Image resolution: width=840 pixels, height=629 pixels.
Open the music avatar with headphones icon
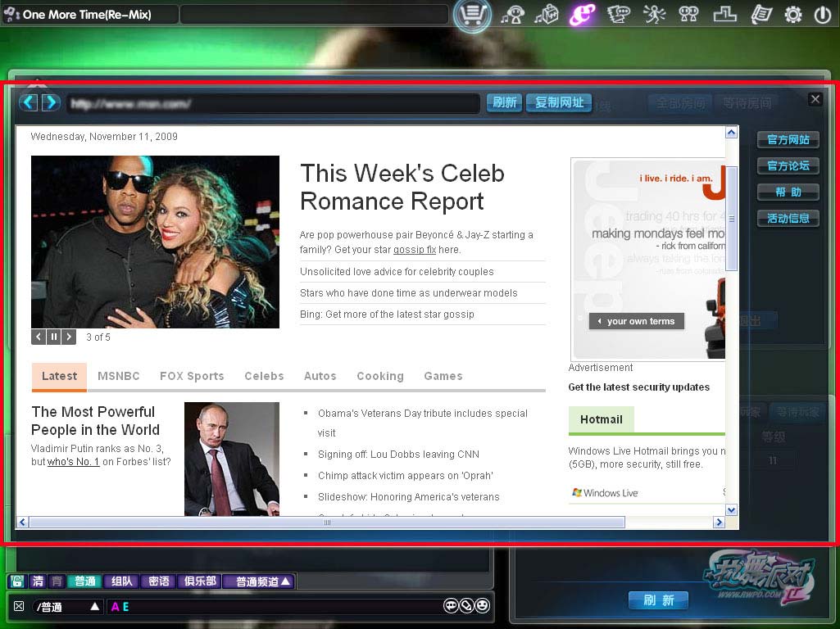512,15
